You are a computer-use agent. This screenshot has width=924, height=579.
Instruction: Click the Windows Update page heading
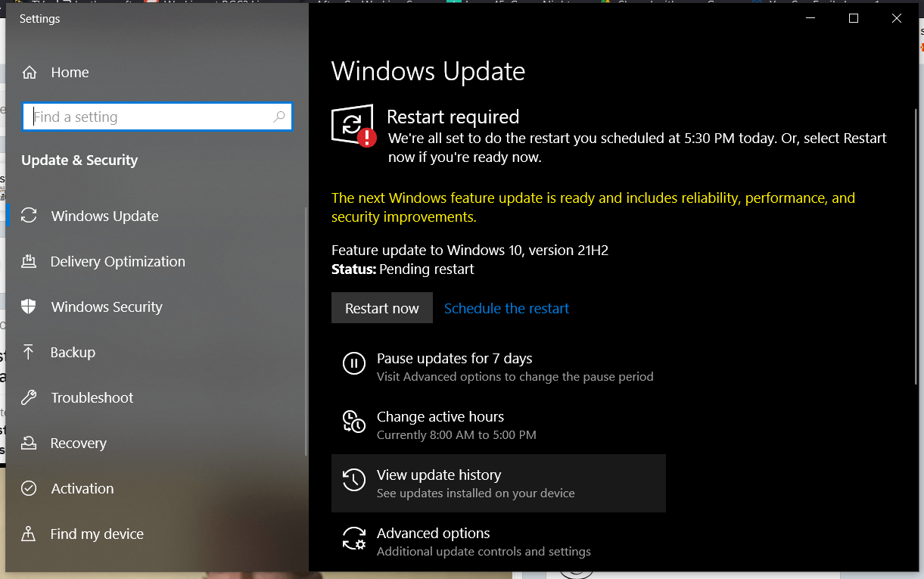point(428,71)
